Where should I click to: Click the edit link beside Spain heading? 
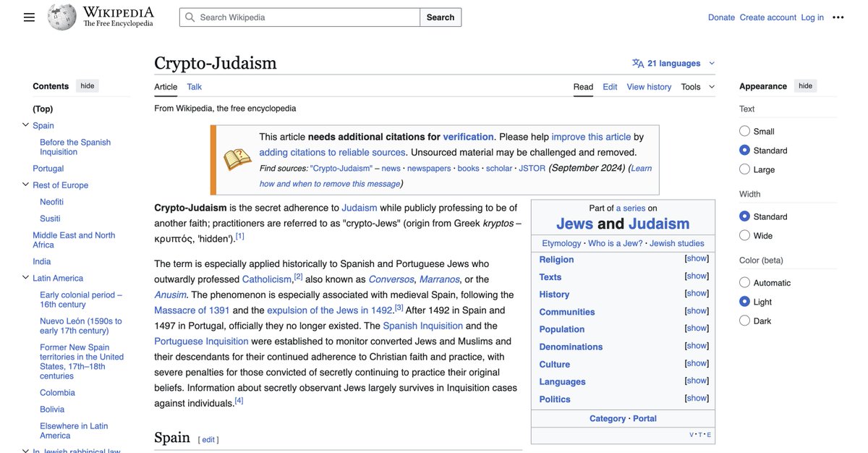click(208, 440)
